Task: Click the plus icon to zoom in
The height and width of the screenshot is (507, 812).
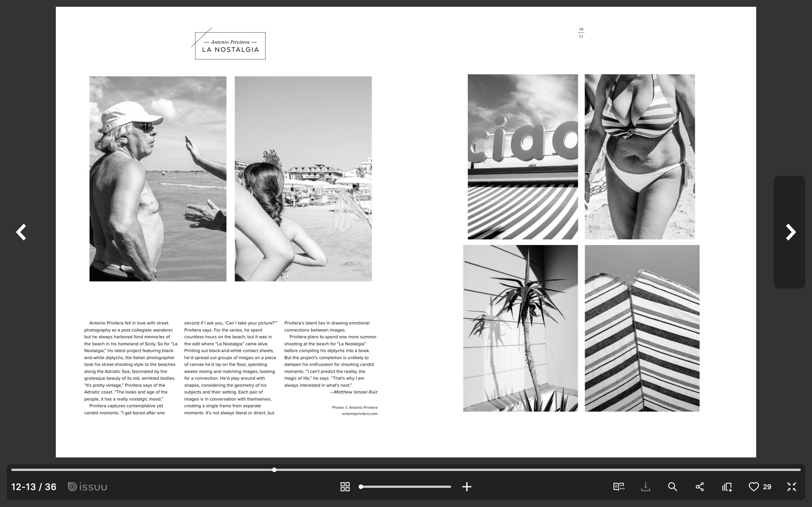Action: pyautogui.click(x=467, y=486)
